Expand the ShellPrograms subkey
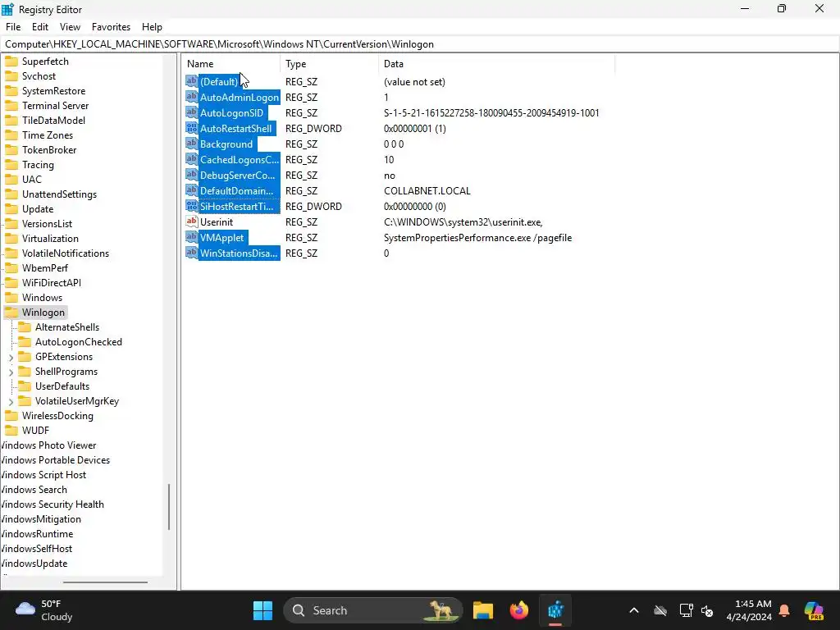This screenshot has width=840, height=630. point(11,372)
